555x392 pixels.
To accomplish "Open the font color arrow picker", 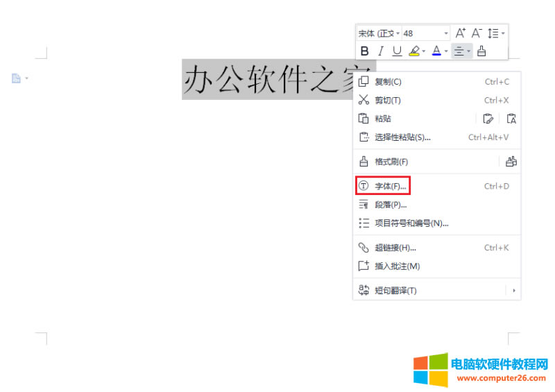I will click(x=446, y=51).
